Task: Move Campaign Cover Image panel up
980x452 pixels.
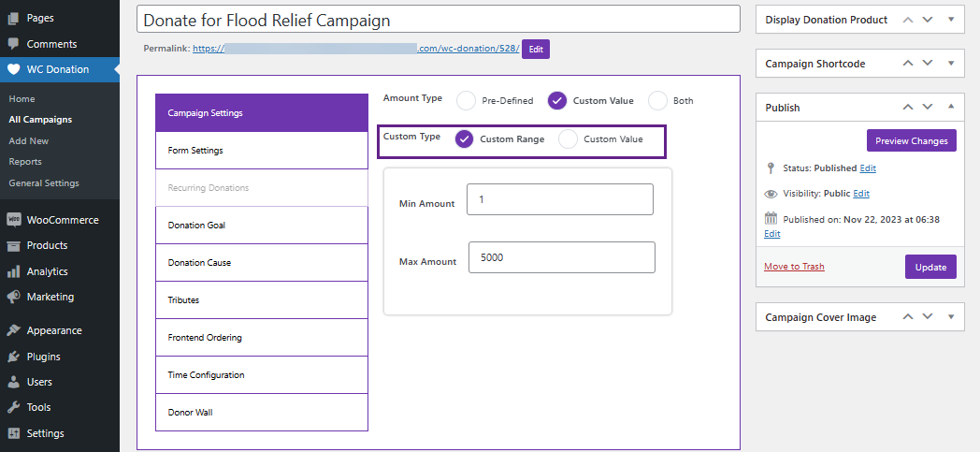Action: coord(908,317)
